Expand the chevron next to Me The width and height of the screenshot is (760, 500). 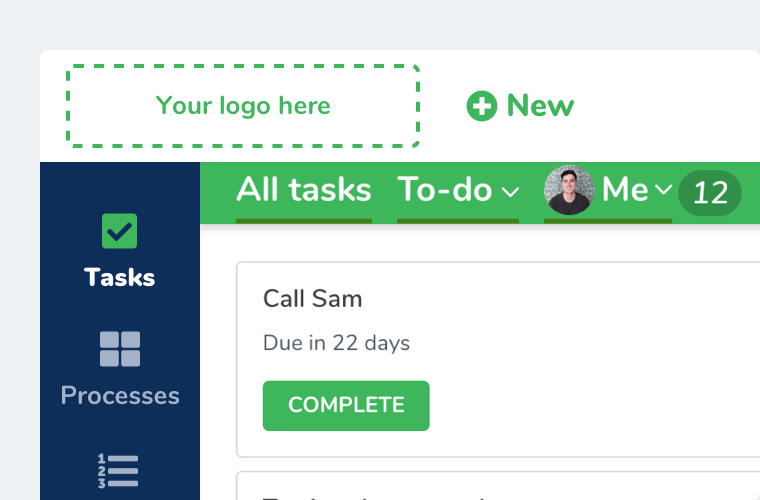(662, 192)
